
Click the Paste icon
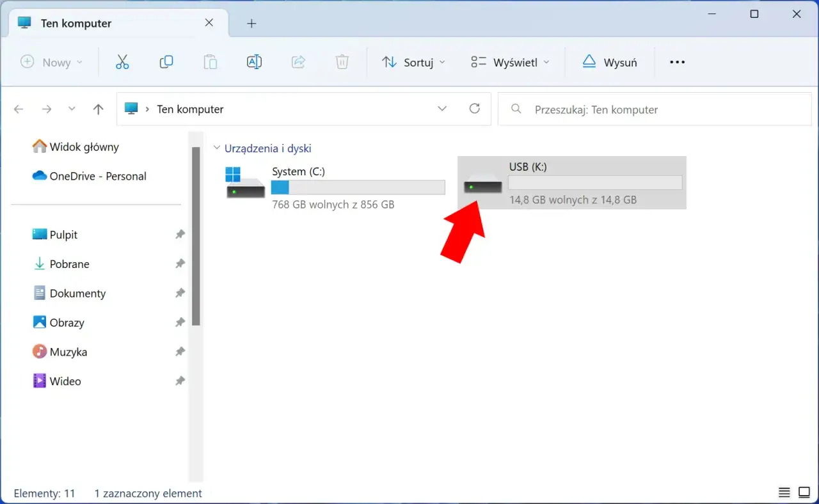coord(210,62)
